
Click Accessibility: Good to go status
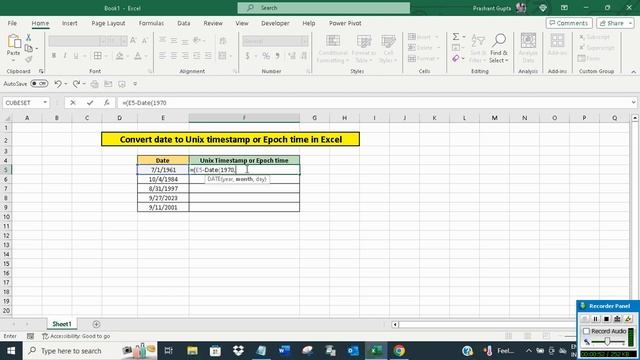click(x=76, y=336)
